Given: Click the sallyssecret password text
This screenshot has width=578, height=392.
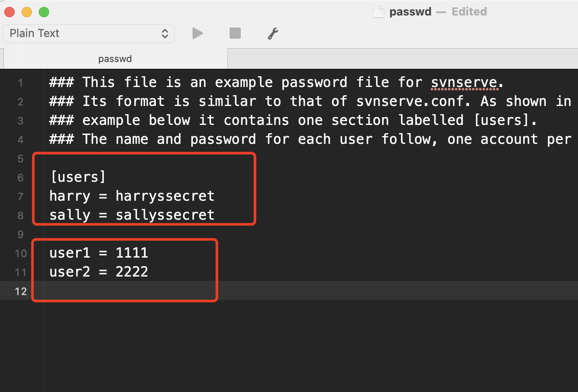Looking at the screenshot, I should click(x=165, y=215).
